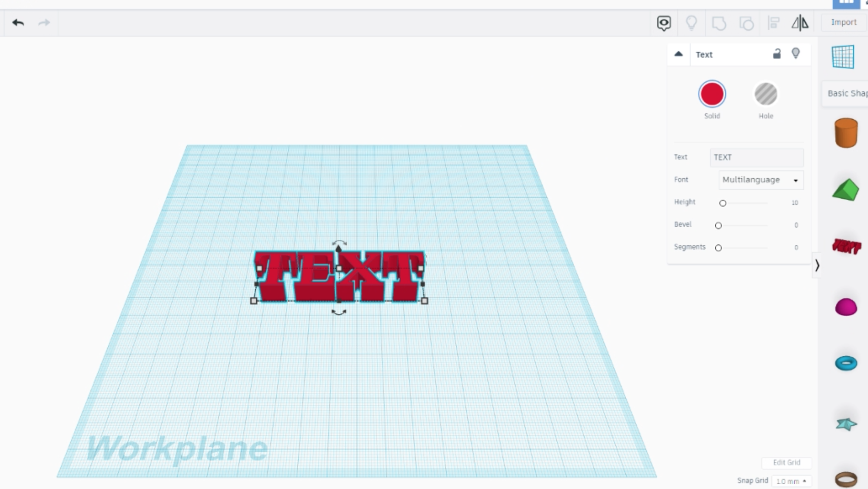
Task: Click the Segments value 0
Action: (796, 248)
